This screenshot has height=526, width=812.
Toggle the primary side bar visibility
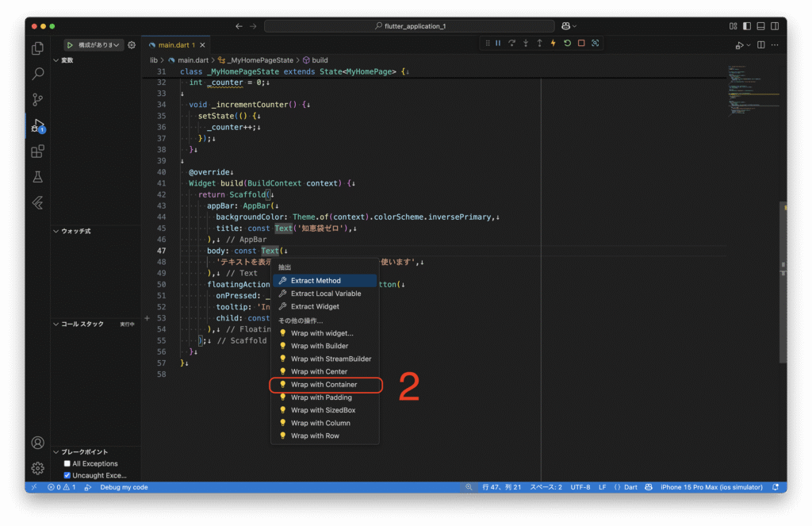tap(747, 26)
